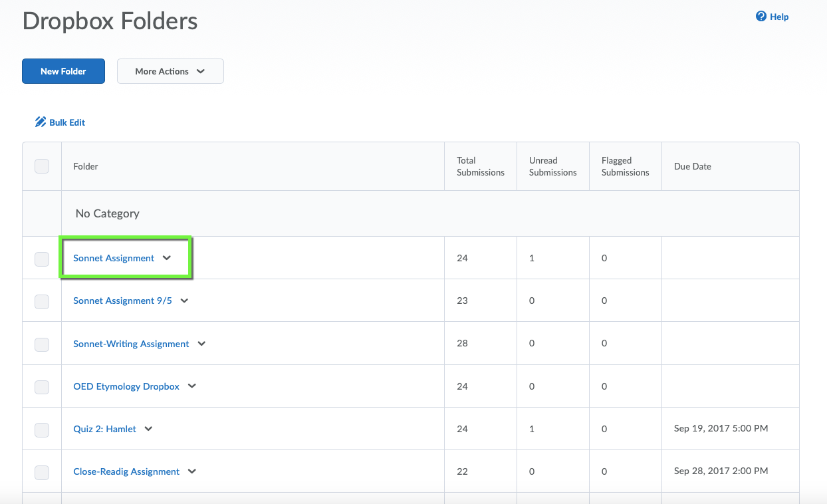Viewport: 827px width, 504px height.
Task: Check the Sonnet Assignment 9/5 row checkbox
Action: tap(42, 301)
